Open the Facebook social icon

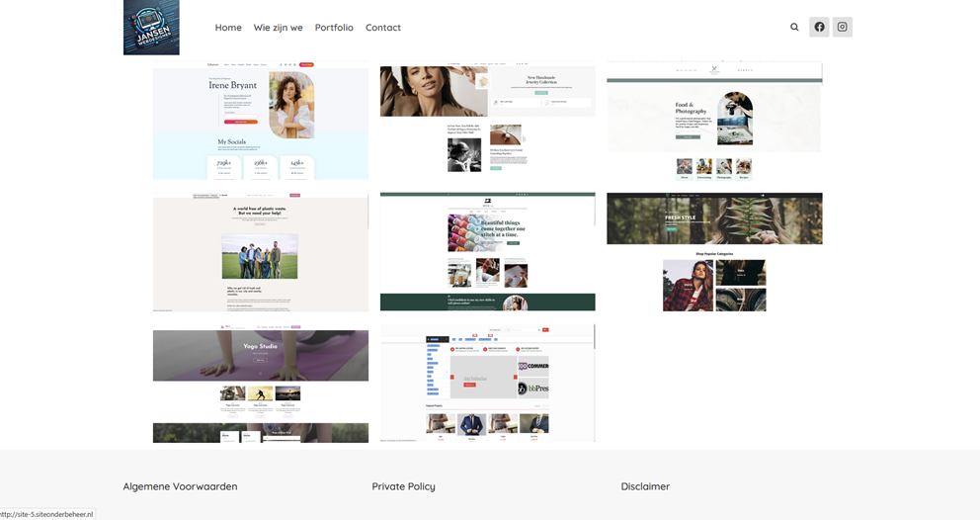tap(819, 28)
